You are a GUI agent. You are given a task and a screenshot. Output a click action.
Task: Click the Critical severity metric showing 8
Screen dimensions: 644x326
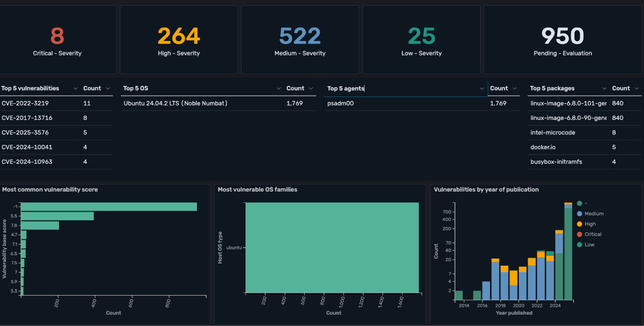tap(57, 36)
